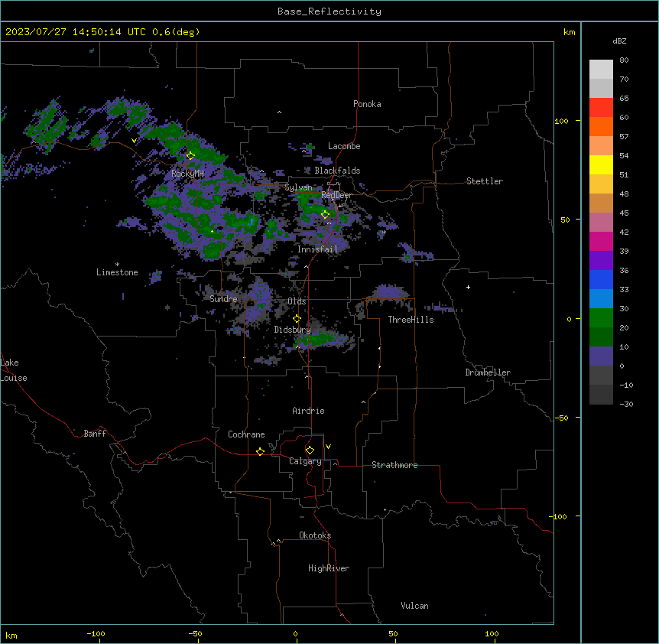This screenshot has width=659, height=644.
Task: Click the Banff label
Action: (95, 434)
